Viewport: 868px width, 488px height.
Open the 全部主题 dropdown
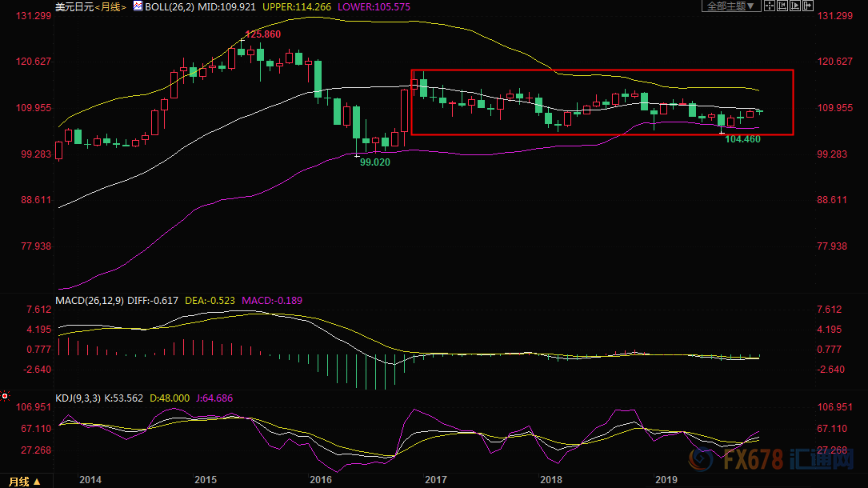click(729, 6)
